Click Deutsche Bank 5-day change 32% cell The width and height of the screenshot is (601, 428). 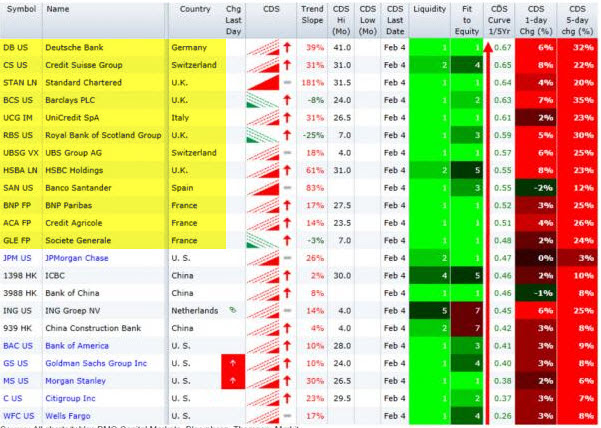(577, 48)
